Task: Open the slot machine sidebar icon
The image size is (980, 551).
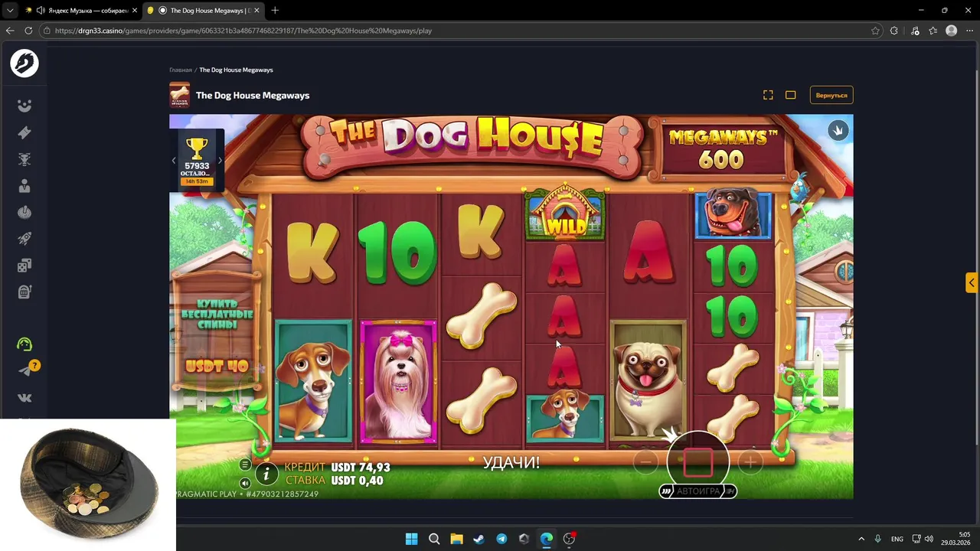Action: (24, 292)
